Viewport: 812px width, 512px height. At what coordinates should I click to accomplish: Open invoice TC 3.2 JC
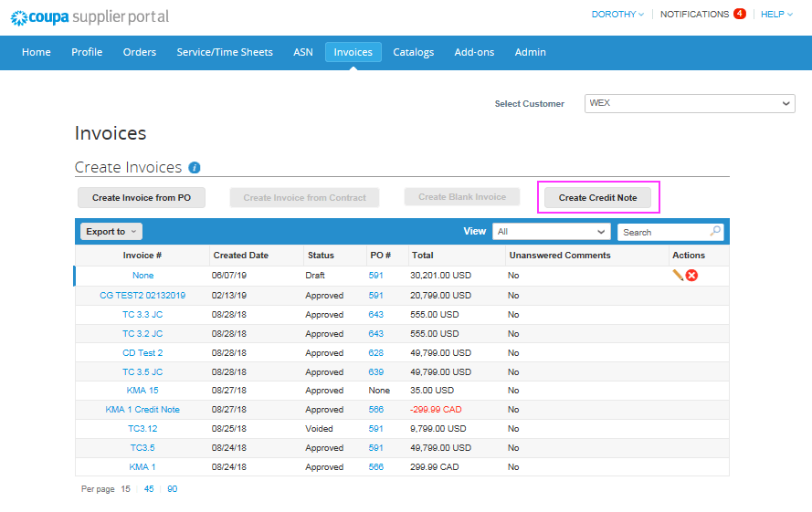(142, 334)
